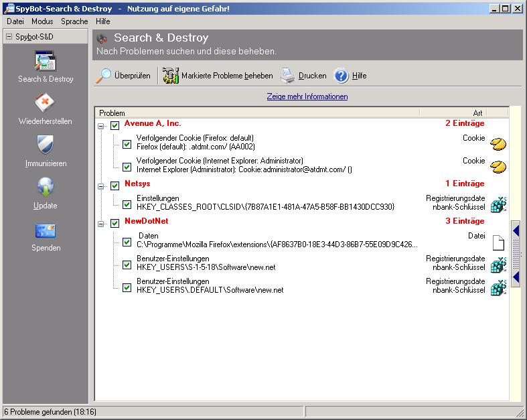The image size is (527, 420).
Task: Open the Wiederherstellen recovery icon
Action: [46, 102]
